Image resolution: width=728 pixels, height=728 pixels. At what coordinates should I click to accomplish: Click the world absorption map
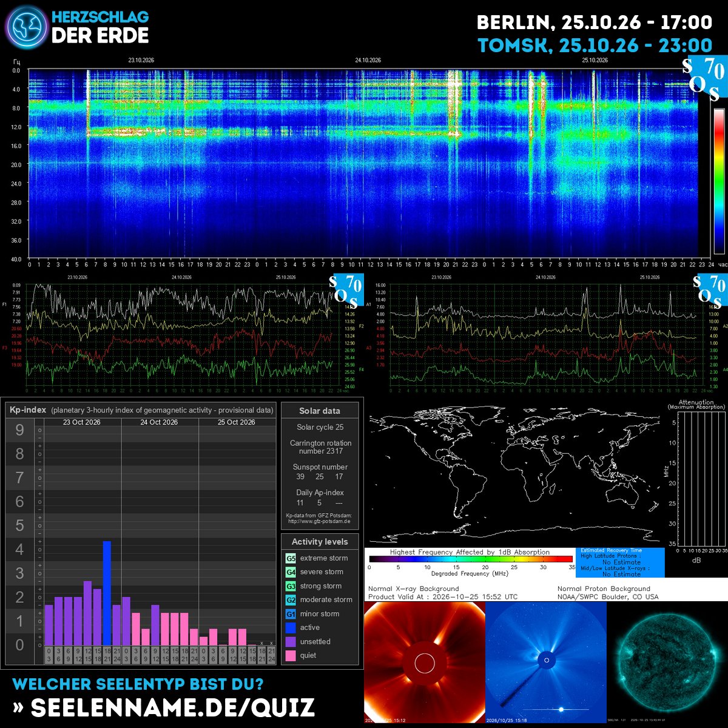[514, 473]
